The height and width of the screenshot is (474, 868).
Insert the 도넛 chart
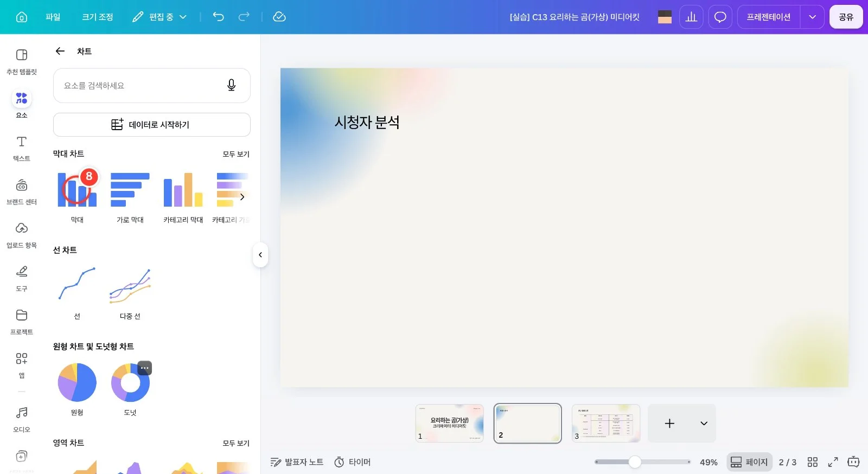point(130,382)
